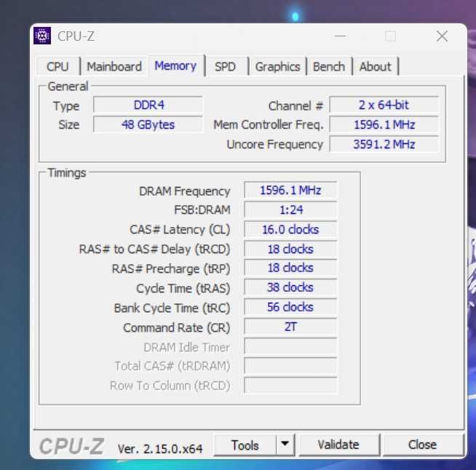Click the empty Row To Column (tRCD) field

pos(290,386)
